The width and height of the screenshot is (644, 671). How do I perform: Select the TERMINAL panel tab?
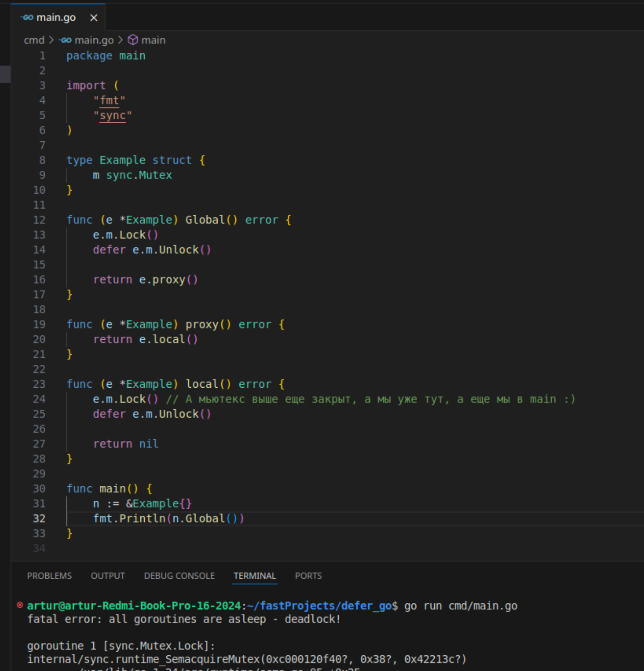(255, 576)
